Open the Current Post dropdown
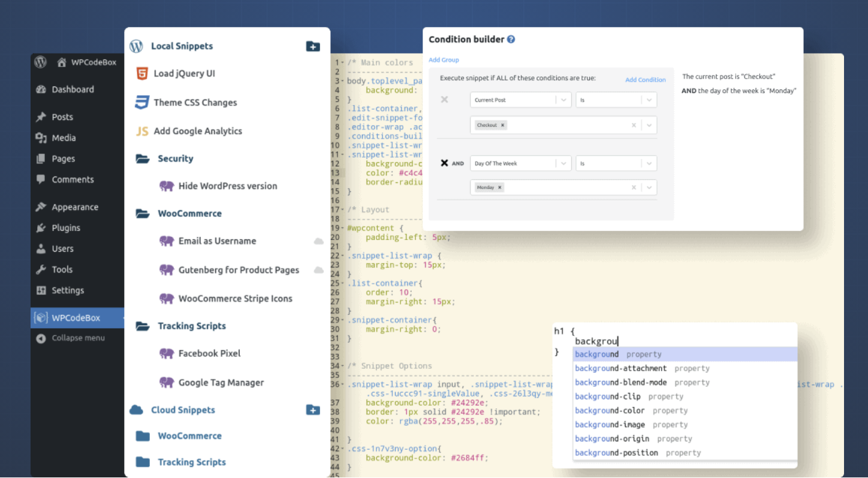The width and height of the screenshot is (868, 478). 520,100
